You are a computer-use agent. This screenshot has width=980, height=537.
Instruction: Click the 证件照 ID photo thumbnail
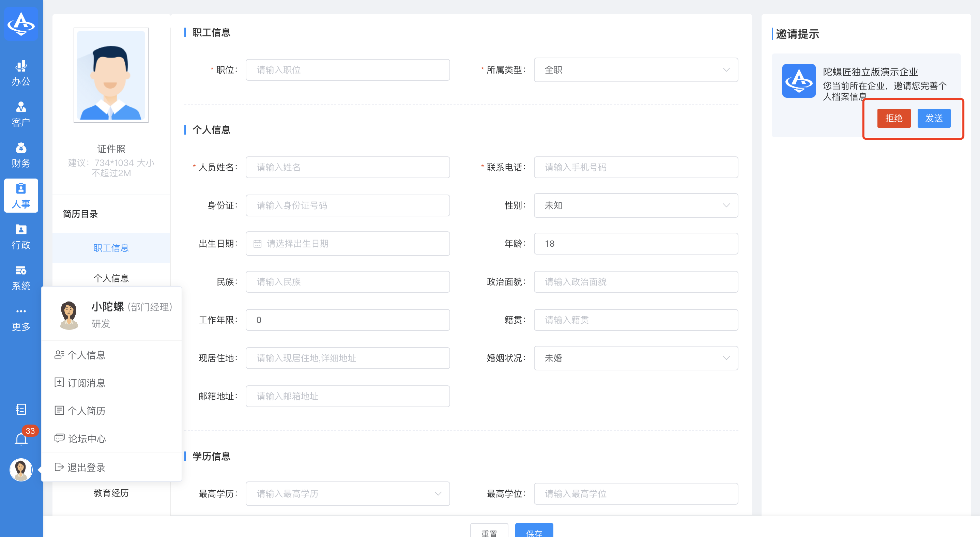click(x=111, y=75)
